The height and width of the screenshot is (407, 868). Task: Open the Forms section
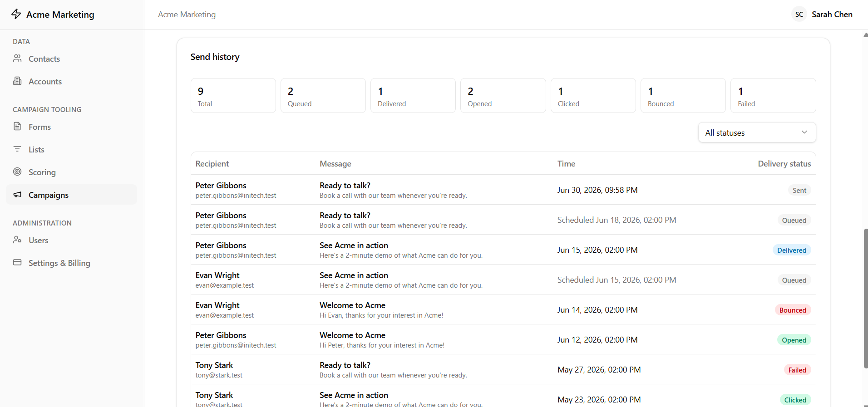point(71,127)
